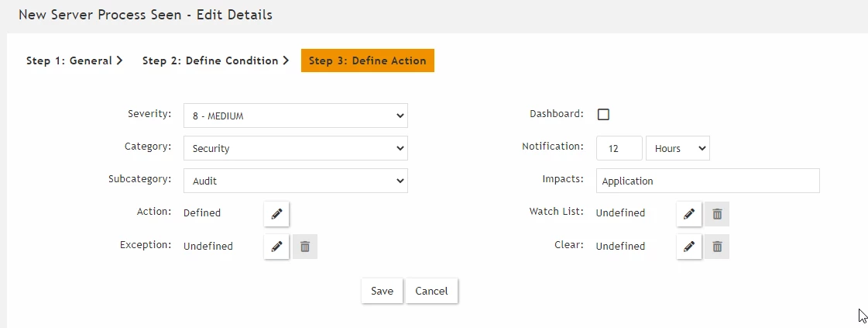
Task: Edit the Exception using the pencil icon
Action: pyautogui.click(x=276, y=247)
